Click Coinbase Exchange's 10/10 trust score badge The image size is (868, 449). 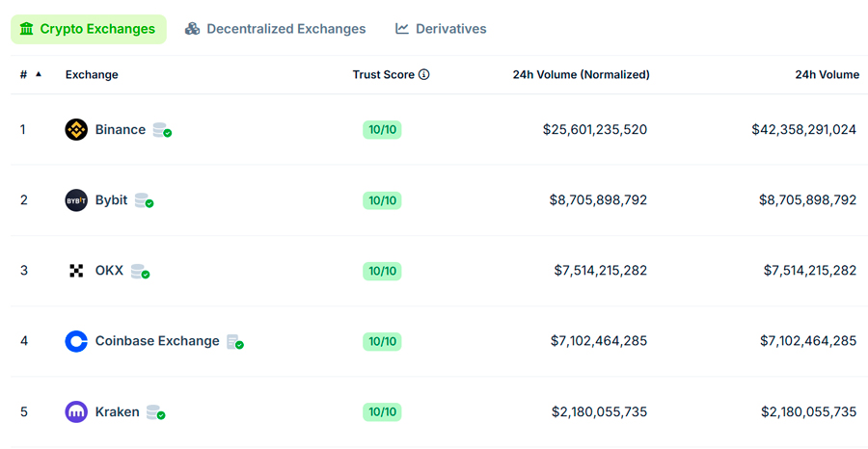[383, 341]
